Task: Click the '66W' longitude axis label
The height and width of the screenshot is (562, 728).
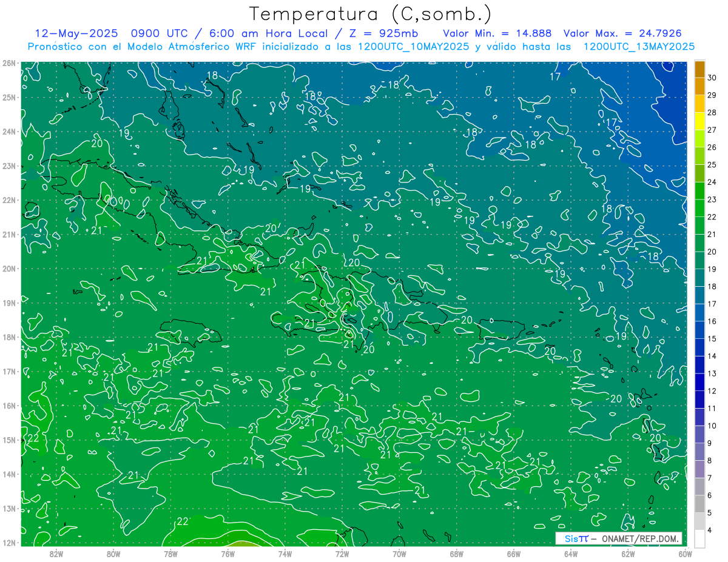Action: 514,554
